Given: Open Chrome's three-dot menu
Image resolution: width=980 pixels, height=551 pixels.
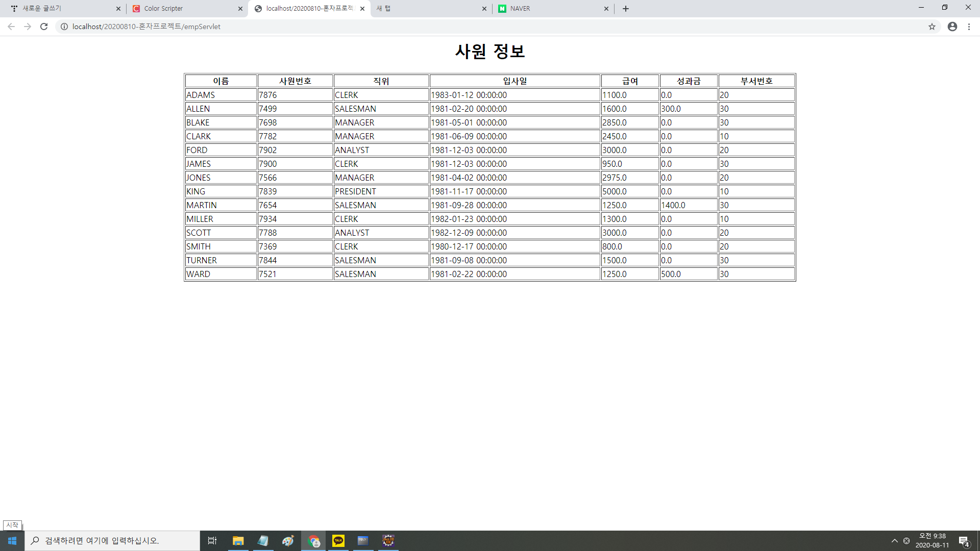Looking at the screenshot, I should coord(969,27).
